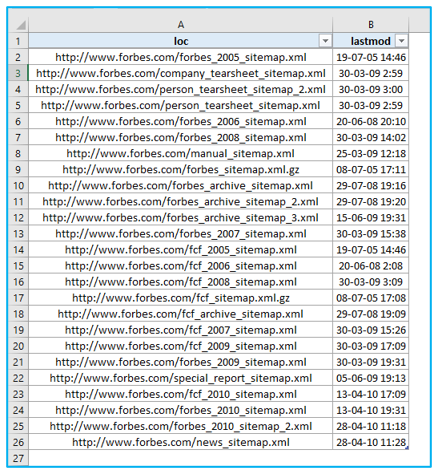Screen dimensions: 440x476
Task: Select lastmod cell 30-03-09 15:26
Action: 371,330
